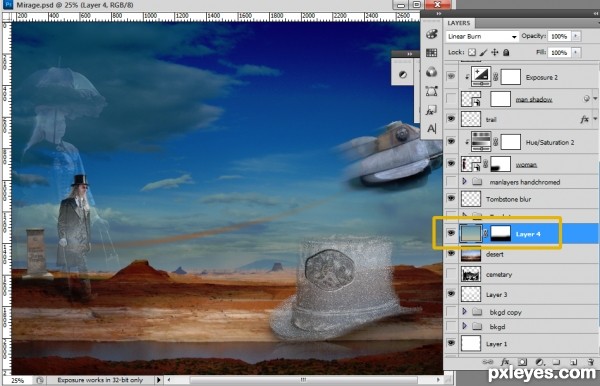Screen dimensions: 600x386
Task: Lock transparent pixels icon
Action: (x=472, y=52)
